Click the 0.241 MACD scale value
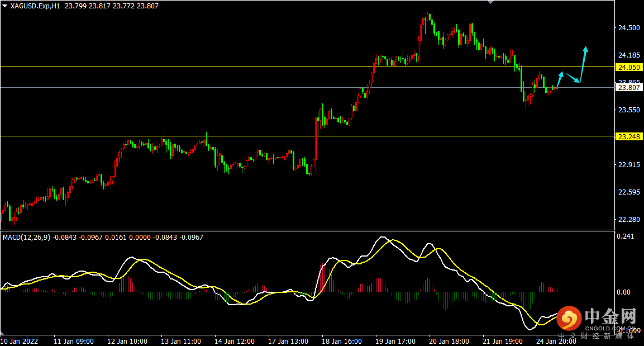The width and height of the screenshot is (644, 346). (625, 236)
